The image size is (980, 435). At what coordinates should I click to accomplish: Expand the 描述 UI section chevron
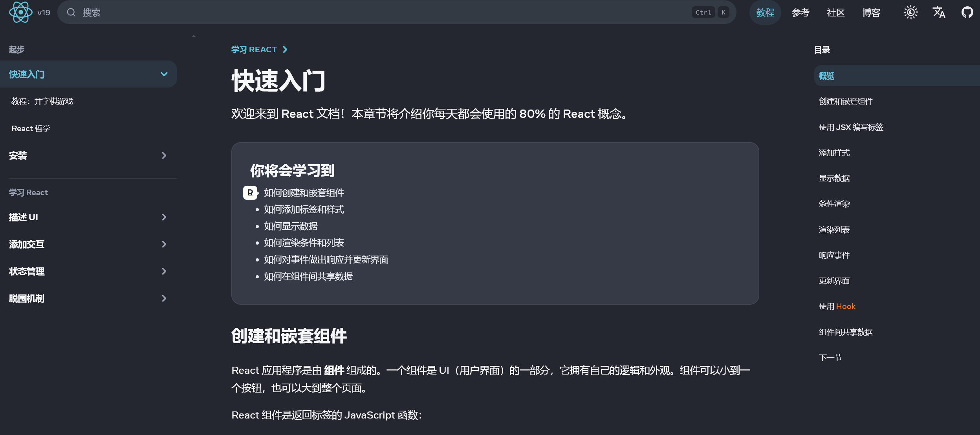point(164,217)
